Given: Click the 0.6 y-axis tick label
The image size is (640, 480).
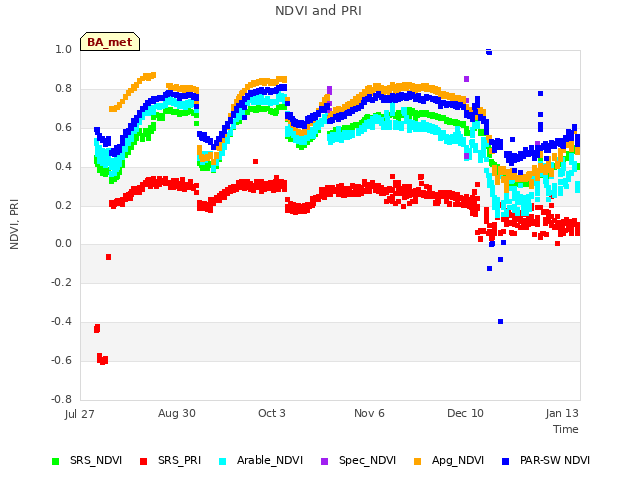Looking at the screenshot, I should pos(64,128).
